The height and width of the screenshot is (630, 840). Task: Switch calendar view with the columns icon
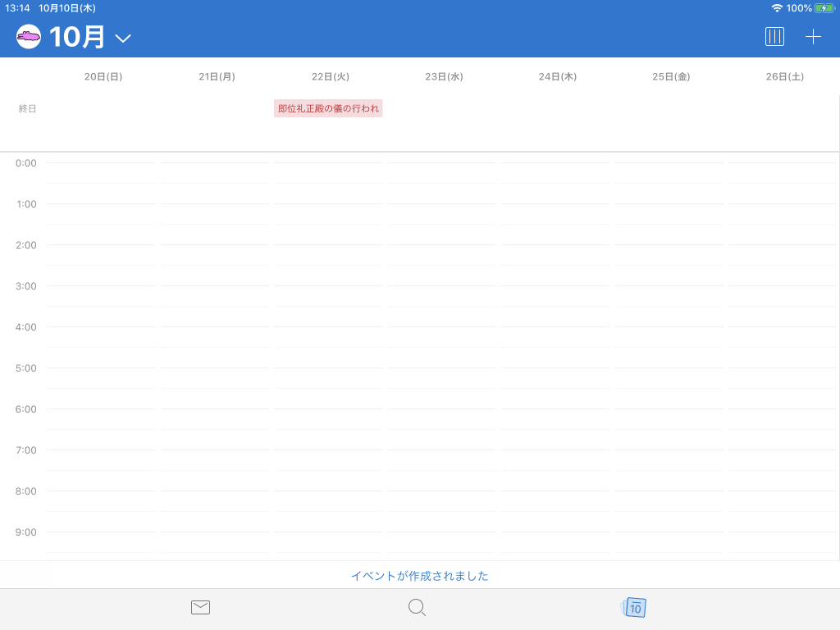click(774, 36)
